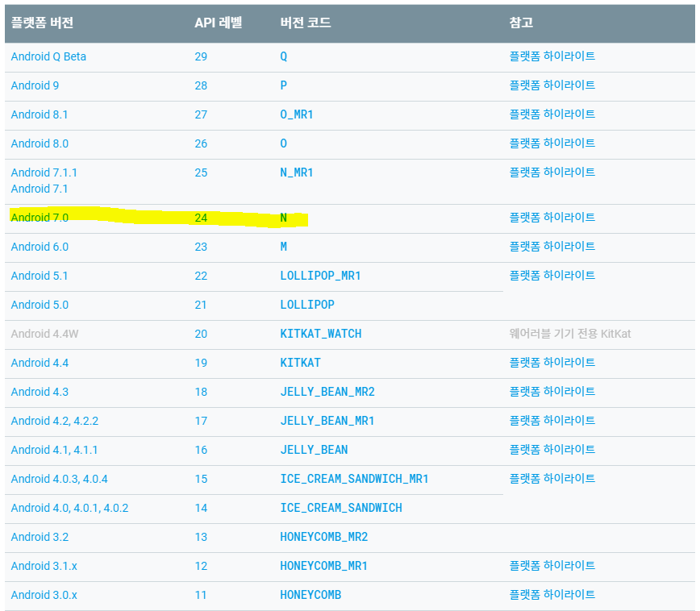Open 플랫폼 하이라이트 for Android 4.0.3, 4.0.4
Viewport: 700px width, 611px height.
[x=552, y=479]
